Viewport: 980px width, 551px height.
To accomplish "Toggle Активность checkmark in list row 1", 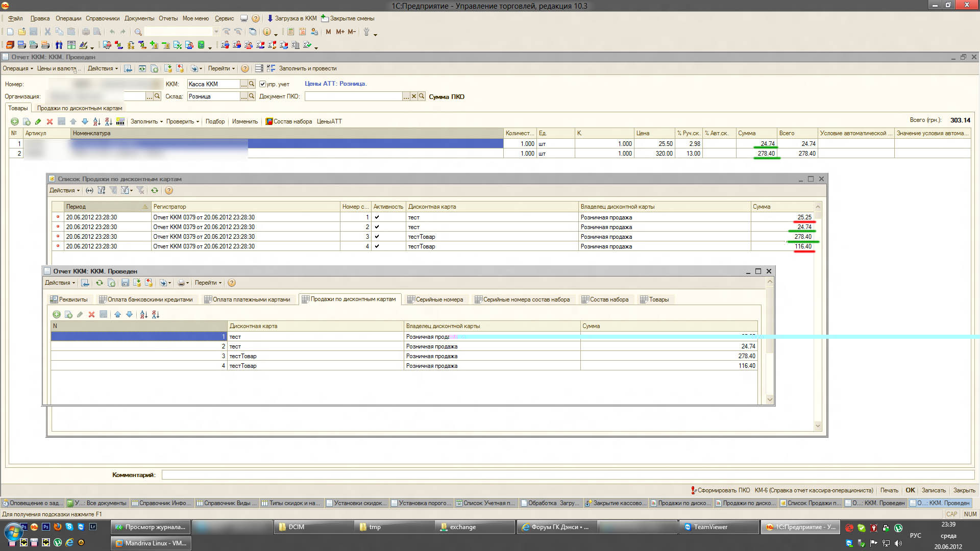I will pyautogui.click(x=377, y=217).
